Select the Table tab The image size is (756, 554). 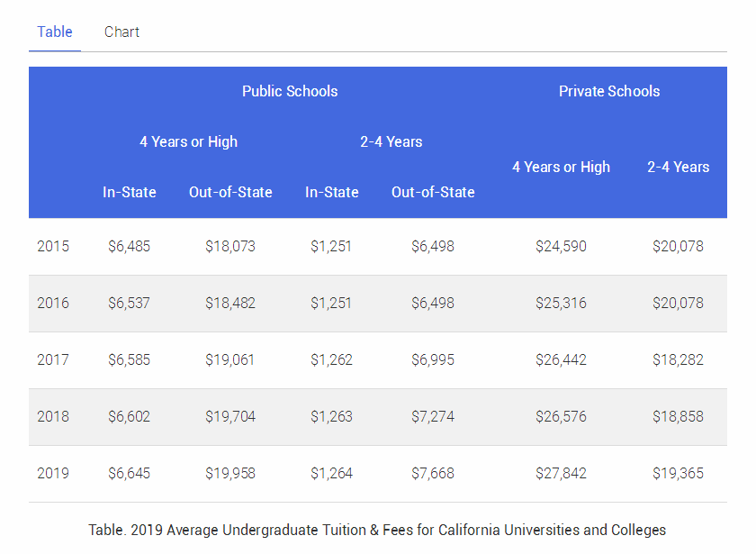point(54,32)
